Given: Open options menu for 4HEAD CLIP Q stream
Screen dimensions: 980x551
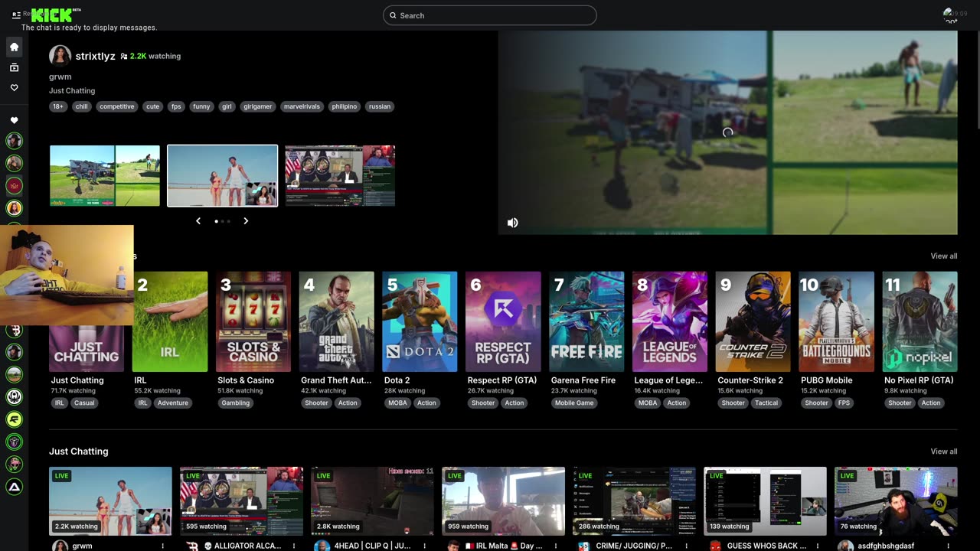Looking at the screenshot, I should 425,546.
